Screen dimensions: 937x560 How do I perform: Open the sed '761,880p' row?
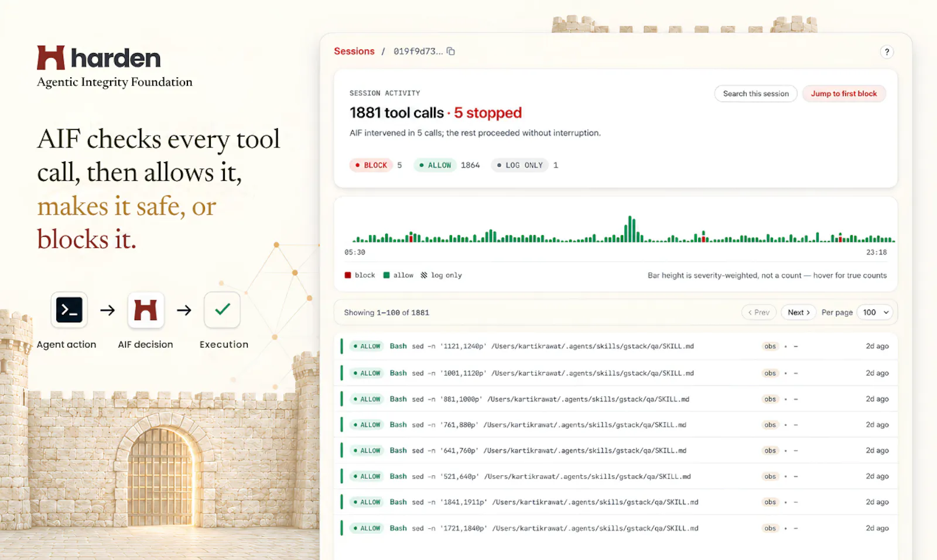(615, 425)
